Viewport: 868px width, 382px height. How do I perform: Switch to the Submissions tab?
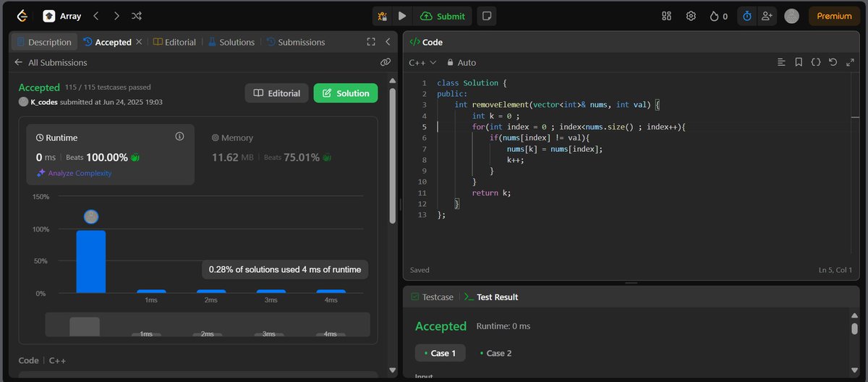tap(295, 42)
